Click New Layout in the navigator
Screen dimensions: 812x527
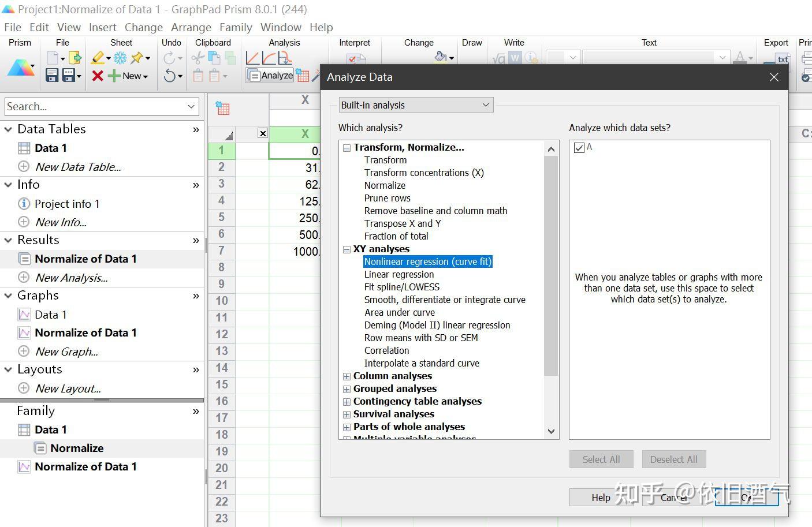pyautogui.click(x=68, y=388)
